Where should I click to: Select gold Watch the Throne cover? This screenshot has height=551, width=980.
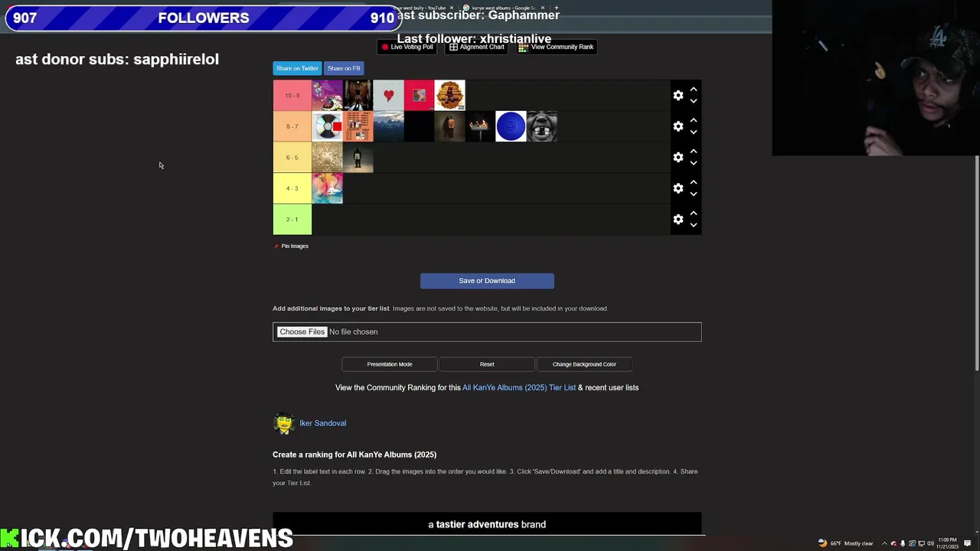pyautogui.click(x=327, y=158)
